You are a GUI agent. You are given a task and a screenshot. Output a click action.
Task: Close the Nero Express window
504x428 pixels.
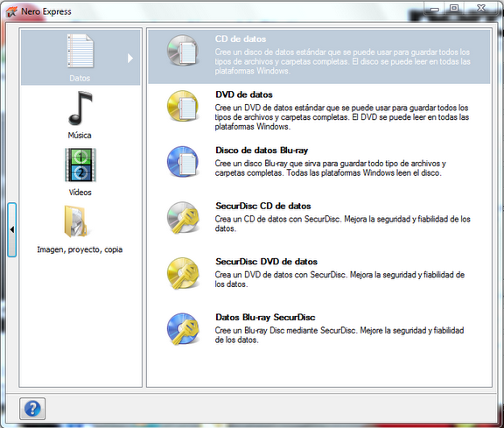[x=481, y=8]
